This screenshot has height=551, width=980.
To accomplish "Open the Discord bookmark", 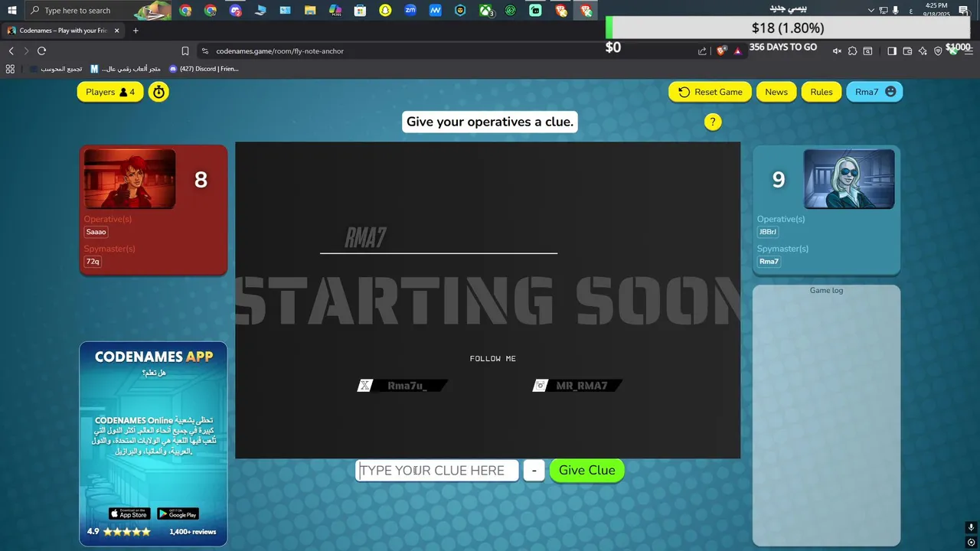I will pos(204,69).
